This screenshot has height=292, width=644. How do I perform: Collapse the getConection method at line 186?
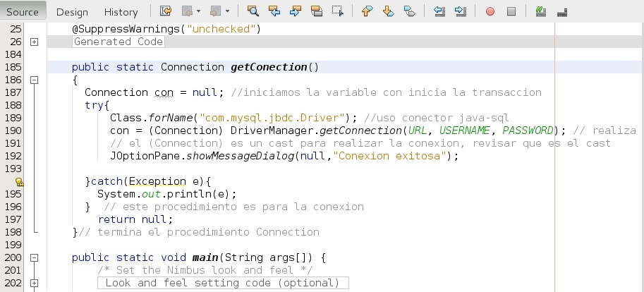(35, 80)
